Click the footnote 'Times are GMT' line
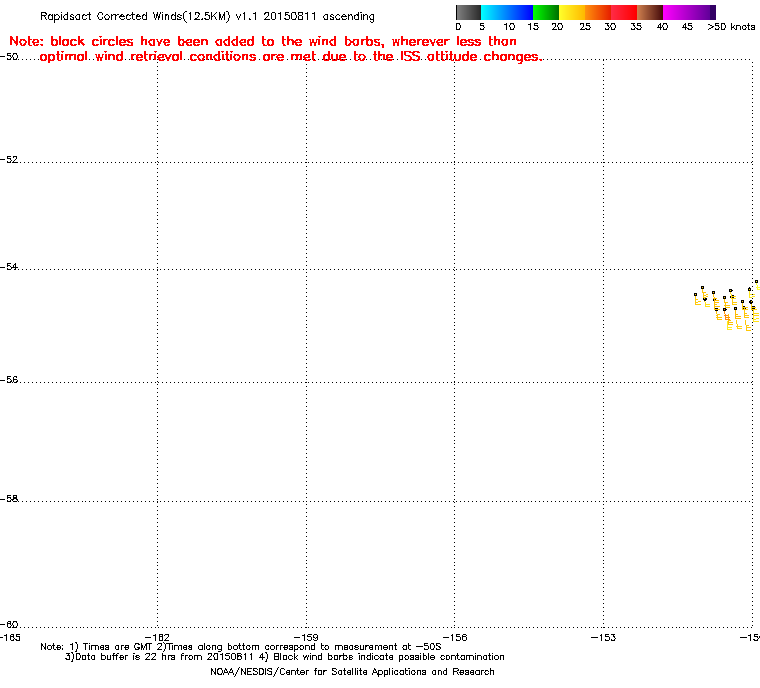760x688 pixels. tap(241, 647)
